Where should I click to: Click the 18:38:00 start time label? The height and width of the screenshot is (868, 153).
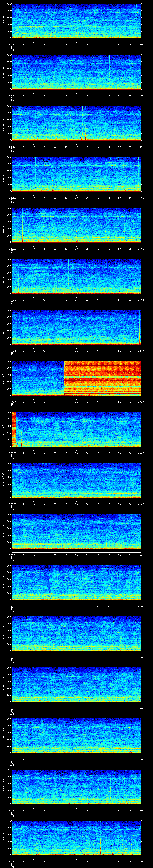[12, 504]
